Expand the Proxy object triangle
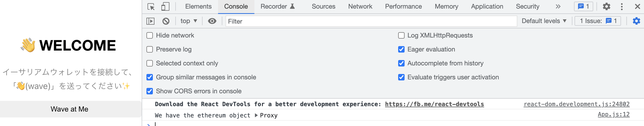Image resolution: width=644 pixels, height=126 pixels. click(256, 115)
